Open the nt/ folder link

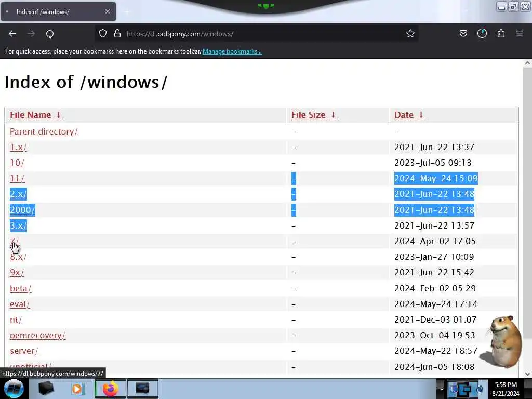point(16,320)
